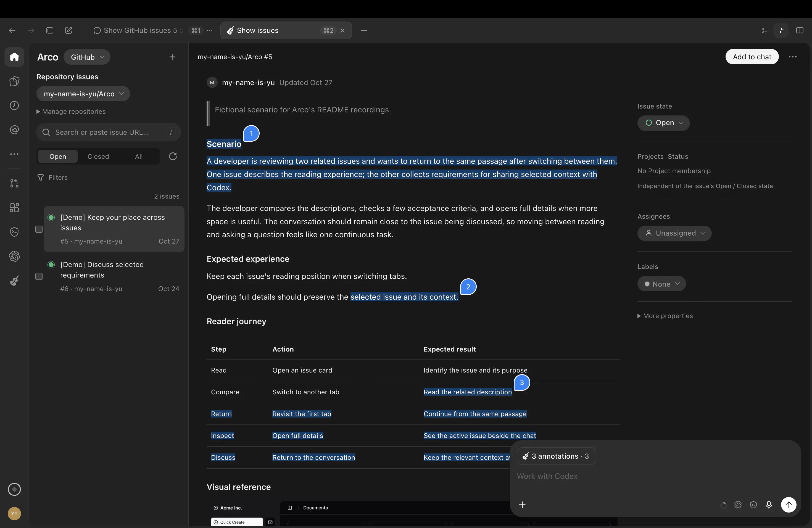This screenshot has height=528, width=812.
Task: Select the All issues filter
Action: (139, 156)
